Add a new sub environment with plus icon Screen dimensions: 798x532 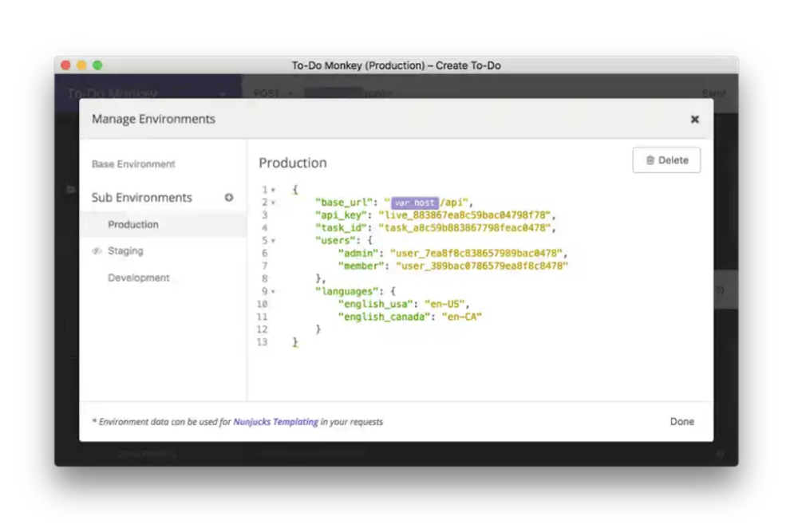click(229, 197)
